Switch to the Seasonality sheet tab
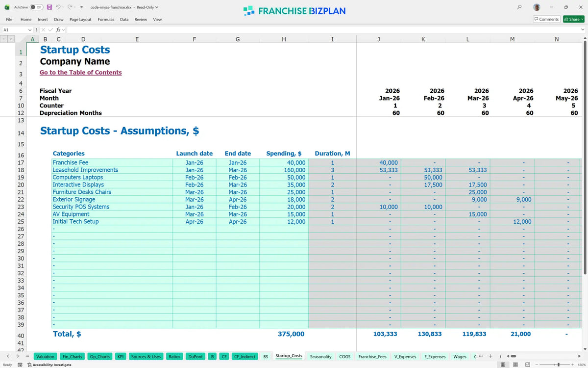The width and height of the screenshot is (588, 368). [320, 357]
